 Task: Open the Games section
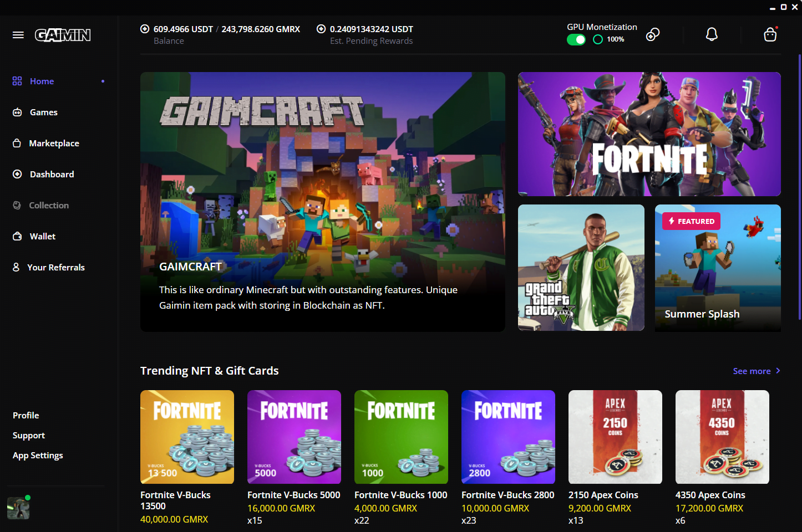[x=44, y=112]
